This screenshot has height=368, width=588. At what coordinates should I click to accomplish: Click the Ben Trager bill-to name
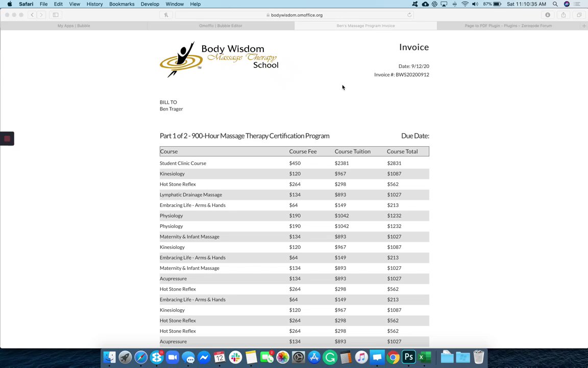(171, 109)
